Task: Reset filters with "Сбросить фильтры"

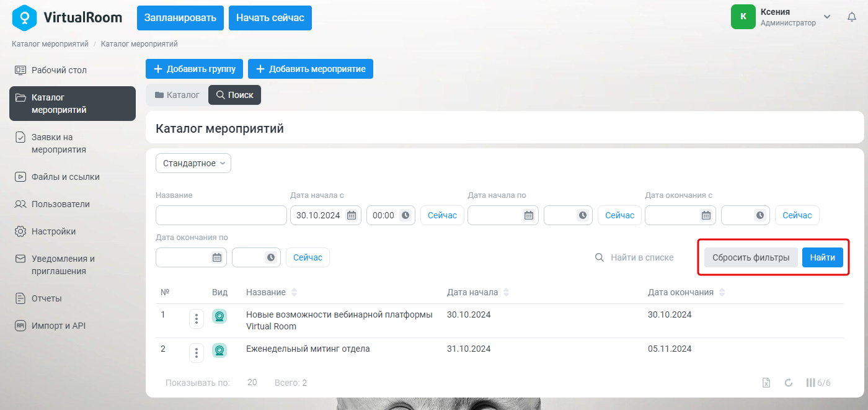Action: (x=751, y=257)
